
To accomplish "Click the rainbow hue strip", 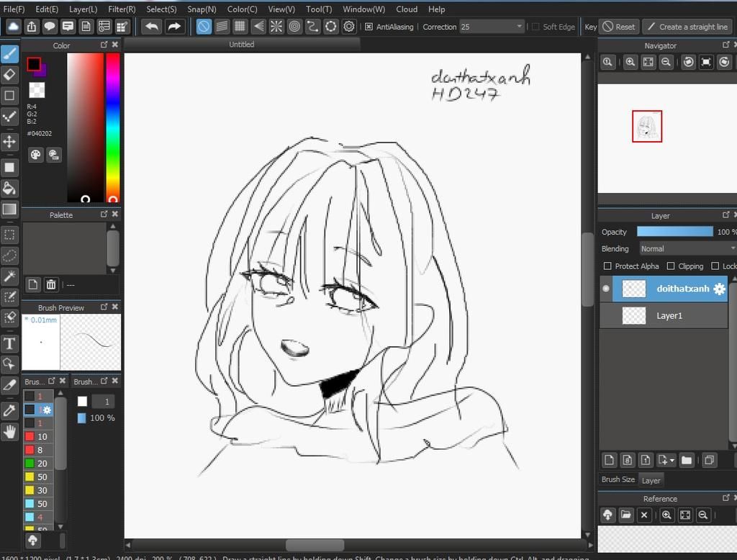I will [113, 127].
